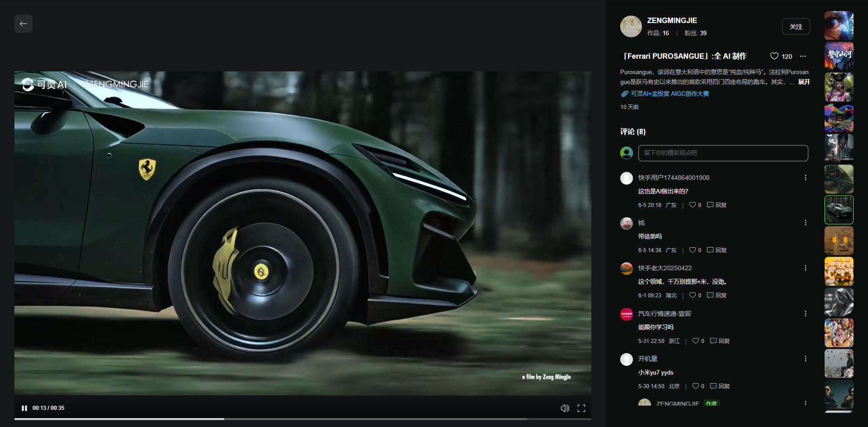This screenshot has width=868, height=427.
Task: Reply to 能跟你学习吗 comment
Action: click(720, 341)
